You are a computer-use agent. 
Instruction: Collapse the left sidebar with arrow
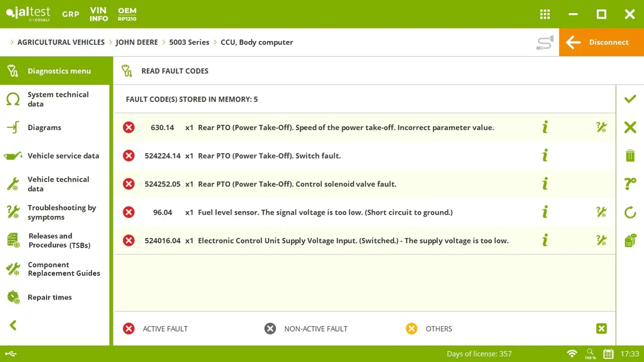click(13, 325)
